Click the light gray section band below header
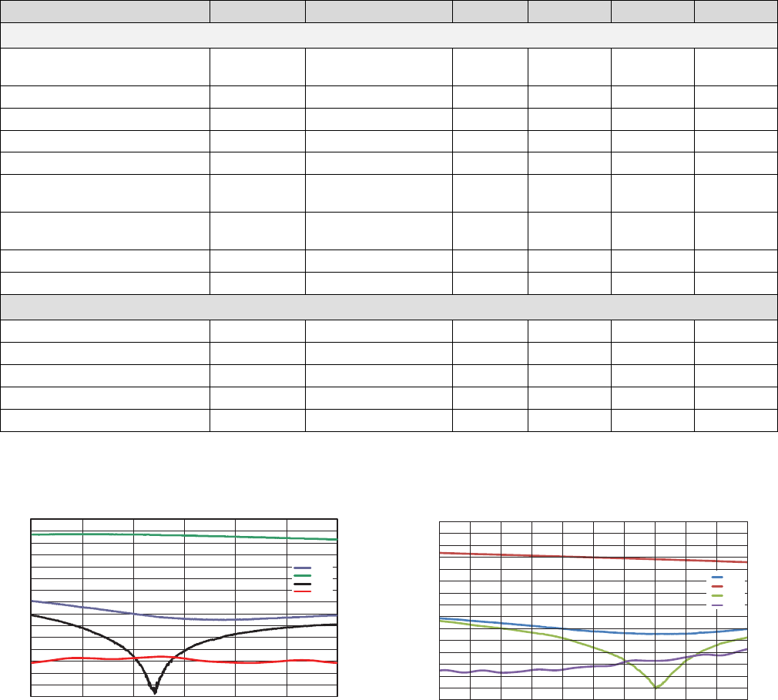Viewport: 778px width, 700px height. pos(388,35)
